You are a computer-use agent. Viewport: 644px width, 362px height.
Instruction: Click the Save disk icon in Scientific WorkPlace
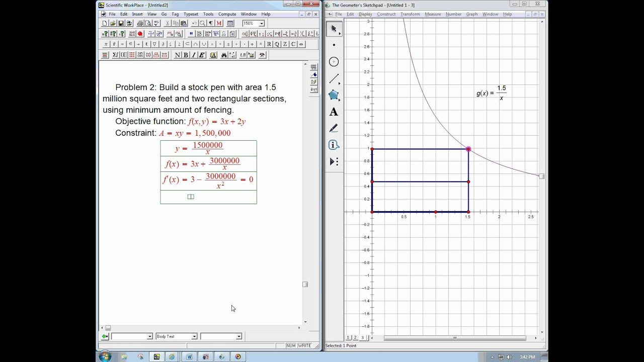(x=121, y=24)
